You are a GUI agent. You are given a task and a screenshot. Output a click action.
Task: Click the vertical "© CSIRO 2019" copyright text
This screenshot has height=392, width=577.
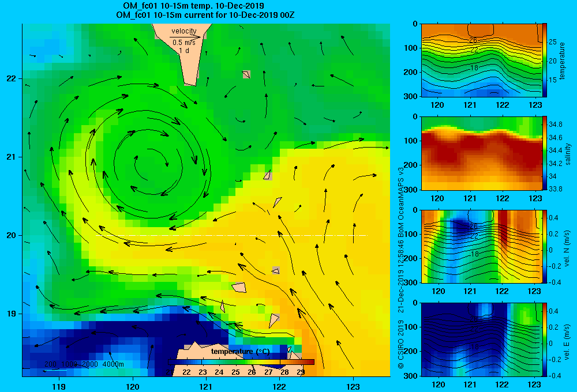pyautogui.click(x=401, y=344)
